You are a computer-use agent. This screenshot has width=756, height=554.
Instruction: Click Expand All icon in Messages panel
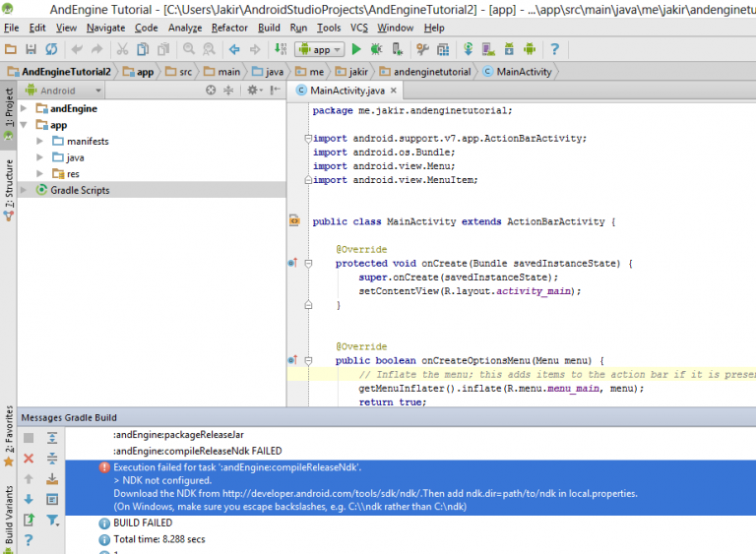click(x=52, y=438)
